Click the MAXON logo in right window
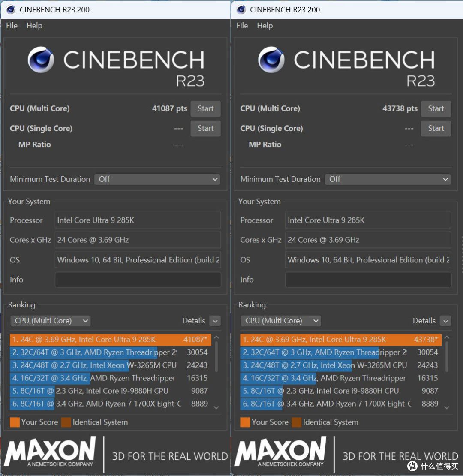Image resolution: width=463 pixels, height=476 pixels. (280, 452)
